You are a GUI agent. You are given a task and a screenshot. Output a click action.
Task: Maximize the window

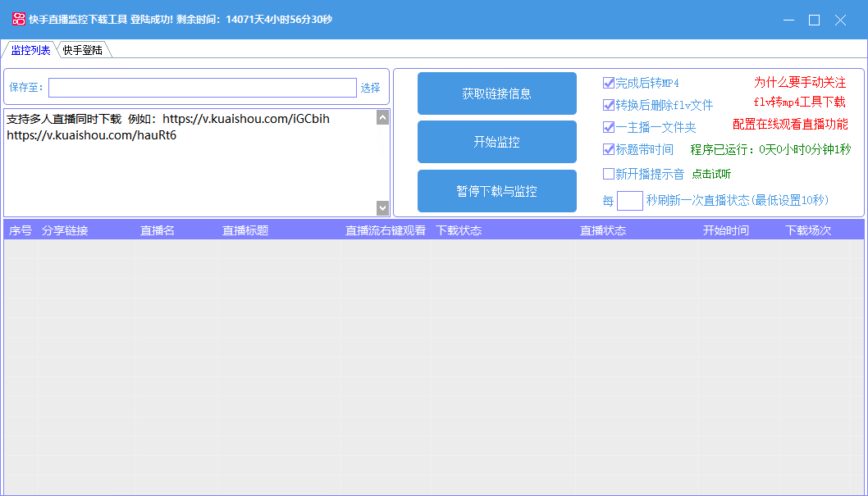tap(815, 20)
